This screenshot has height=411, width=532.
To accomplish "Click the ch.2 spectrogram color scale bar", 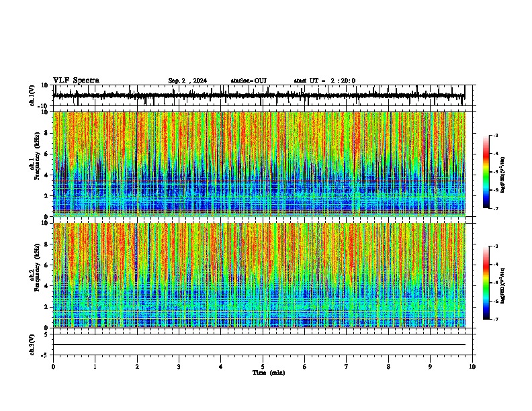I will [486, 283].
